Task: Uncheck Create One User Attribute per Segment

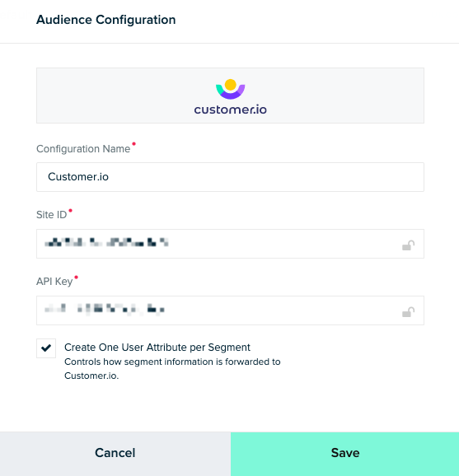Action: click(x=46, y=348)
